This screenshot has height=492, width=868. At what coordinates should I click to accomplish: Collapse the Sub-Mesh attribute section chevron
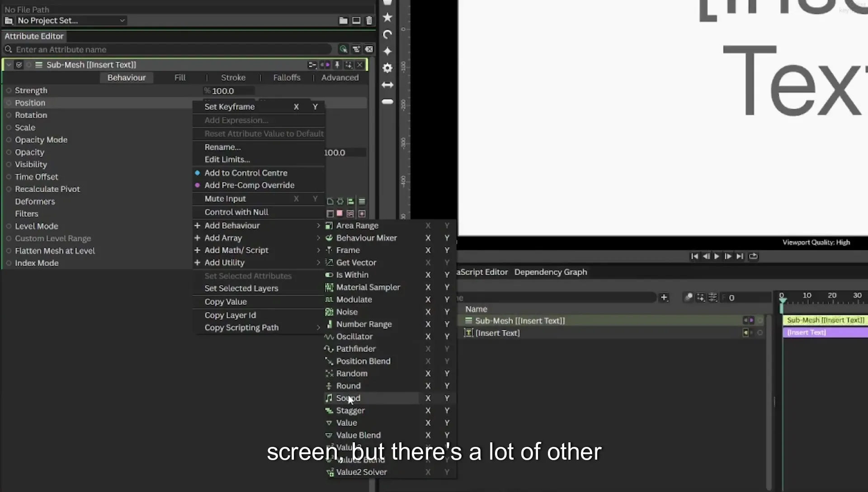tap(9, 65)
